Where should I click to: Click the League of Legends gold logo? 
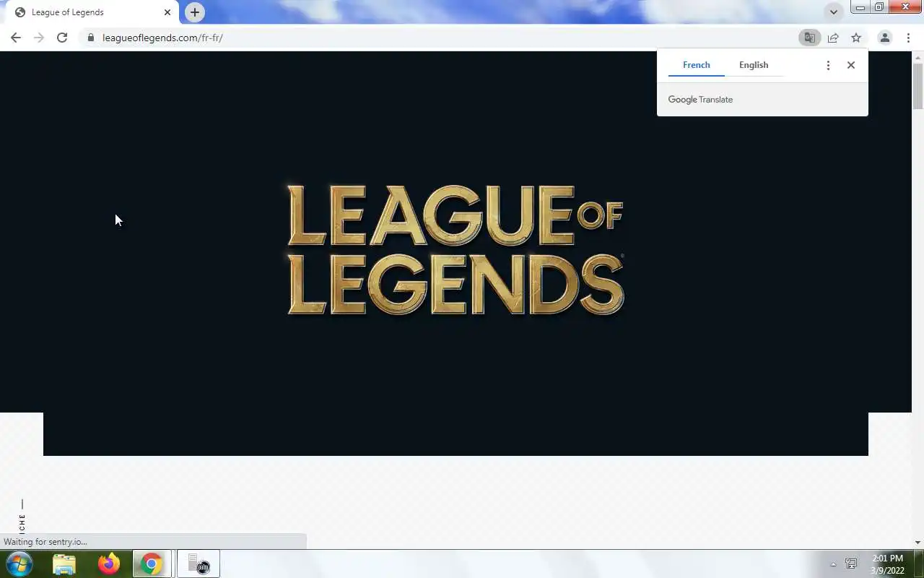(456, 250)
